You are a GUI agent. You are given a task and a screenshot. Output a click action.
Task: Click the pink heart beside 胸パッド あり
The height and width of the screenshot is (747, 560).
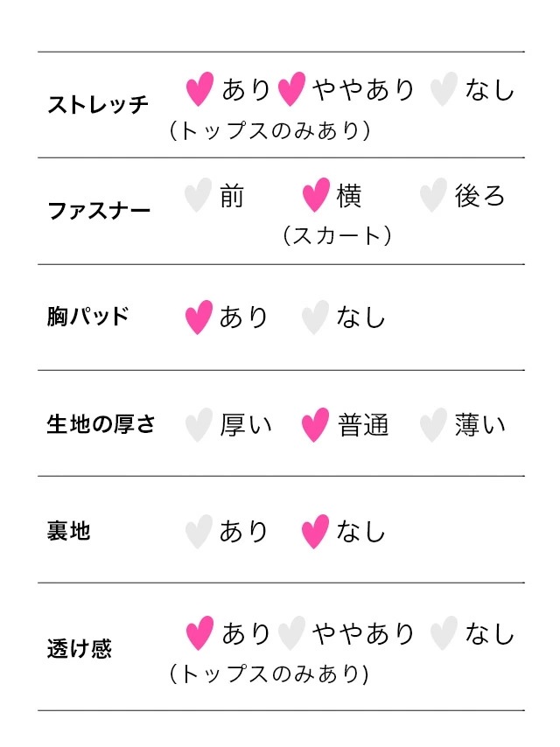199,317
